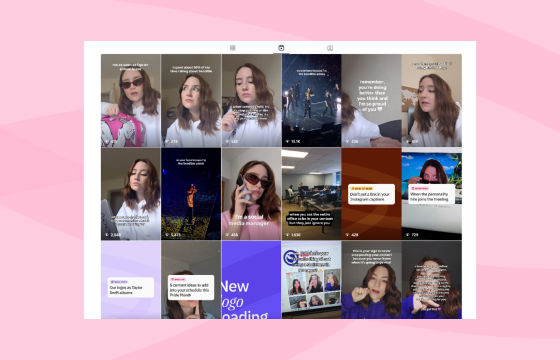Viewport: 560px width, 360px height.
Task: Open the reel with world map behind woman
Action: click(x=432, y=100)
